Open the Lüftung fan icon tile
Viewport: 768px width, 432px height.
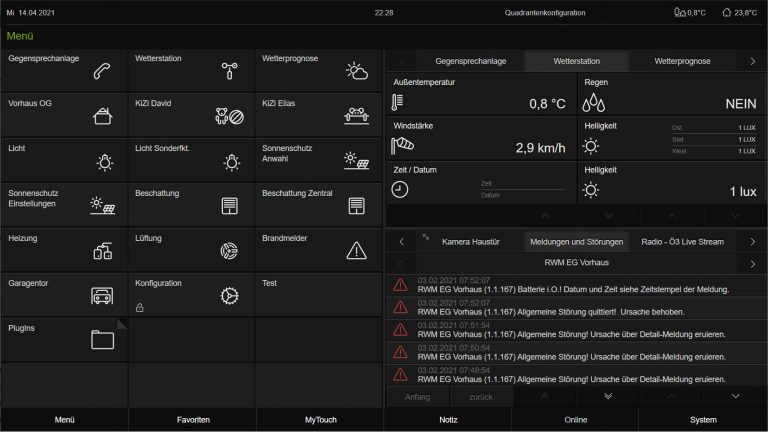[229, 251]
